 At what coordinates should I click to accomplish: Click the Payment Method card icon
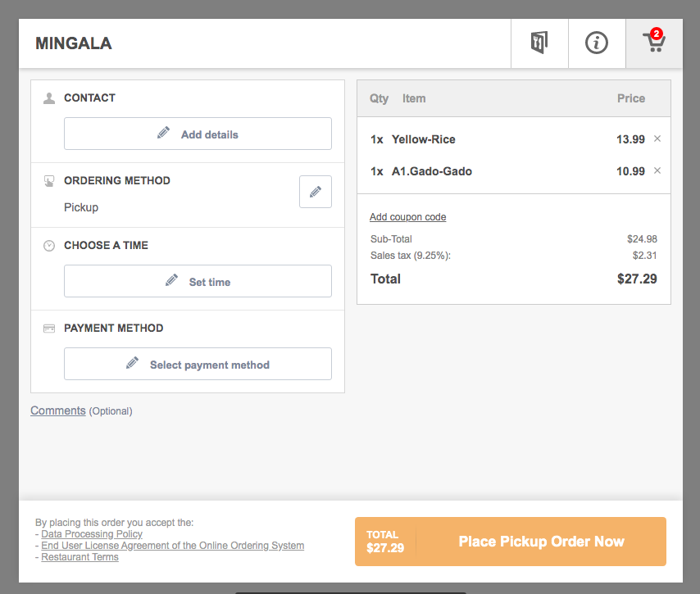pos(49,329)
